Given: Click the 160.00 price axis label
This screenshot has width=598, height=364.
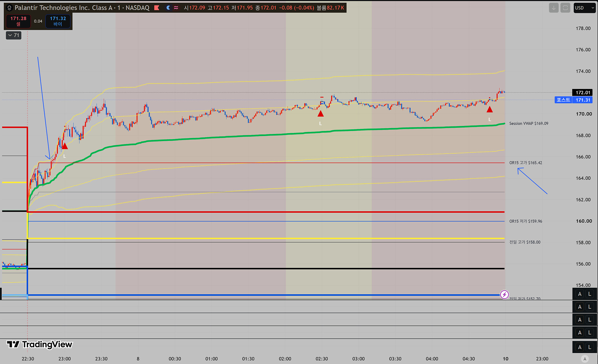Looking at the screenshot, I should pyautogui.click(x=584, y=221).
